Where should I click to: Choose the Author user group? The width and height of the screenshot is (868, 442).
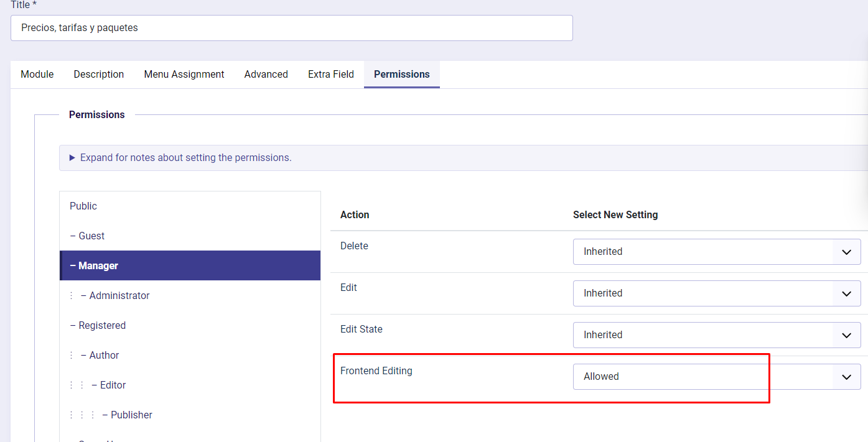104,356
